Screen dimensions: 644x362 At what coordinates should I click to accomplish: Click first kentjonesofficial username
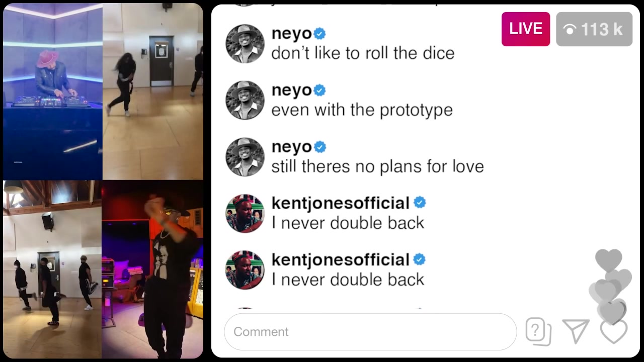point(341,203)
